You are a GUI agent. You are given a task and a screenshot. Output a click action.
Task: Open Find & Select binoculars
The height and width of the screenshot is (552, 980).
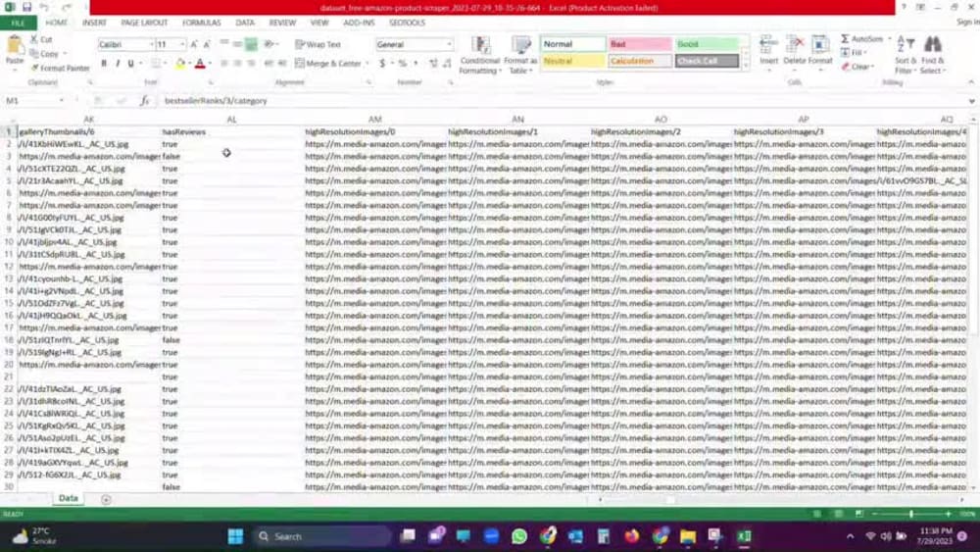[x=933, y=55]
